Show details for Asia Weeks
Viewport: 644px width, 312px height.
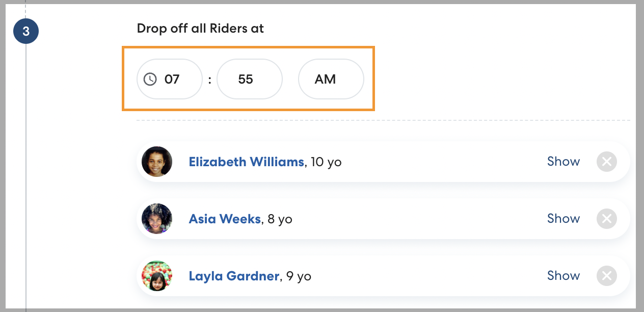point(563,219)
